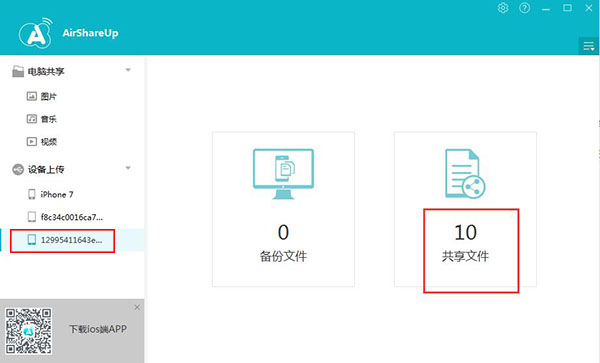Open settings via the gear icon

pos(503,8)
